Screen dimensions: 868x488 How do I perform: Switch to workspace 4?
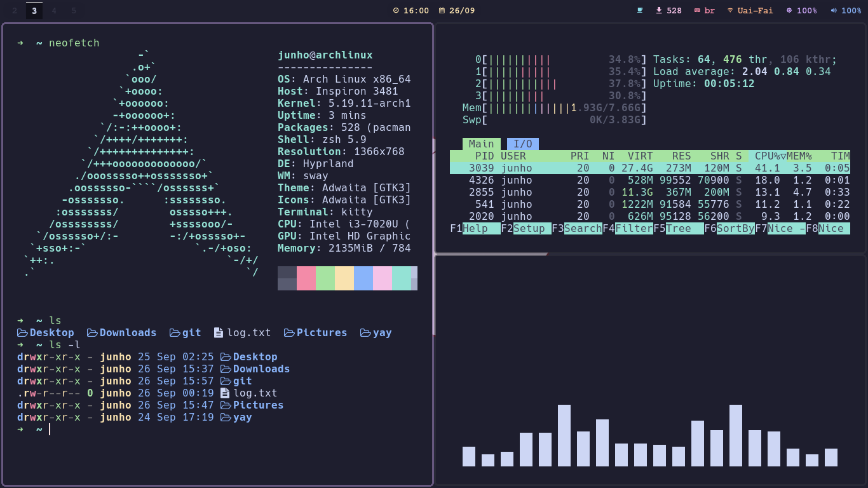pyautogui.click(x=54, y=10)
